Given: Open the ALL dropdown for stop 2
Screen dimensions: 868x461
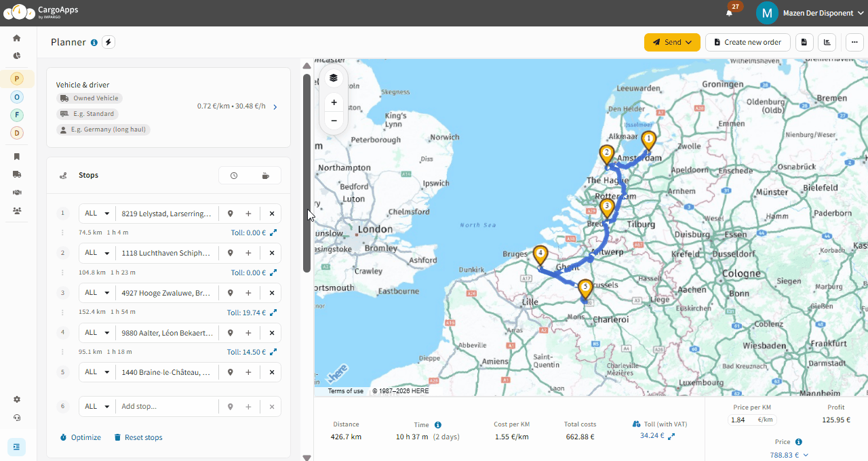Looking at the screenshot, I should pyautogui.click(x=98, y=253).
